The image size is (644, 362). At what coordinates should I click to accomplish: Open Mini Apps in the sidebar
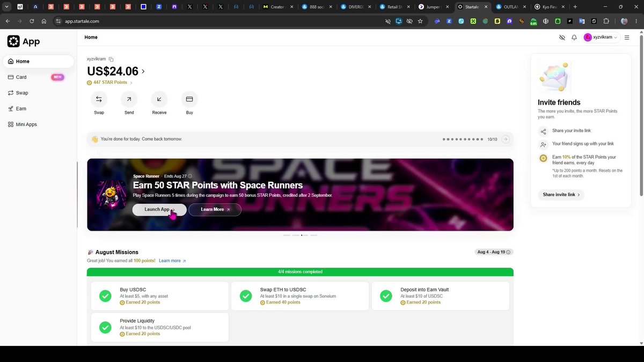click(x=38, y=124)
